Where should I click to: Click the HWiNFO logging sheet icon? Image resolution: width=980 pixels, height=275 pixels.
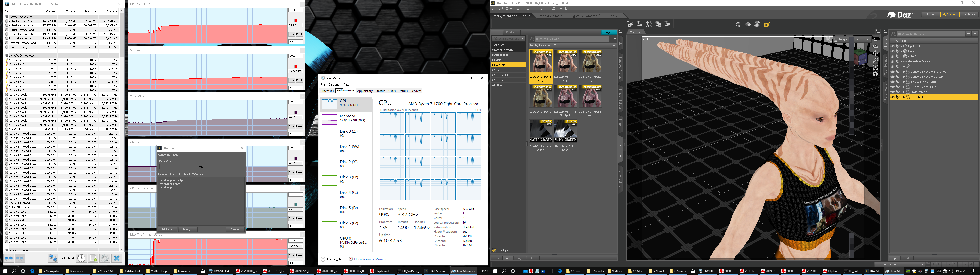93,258
